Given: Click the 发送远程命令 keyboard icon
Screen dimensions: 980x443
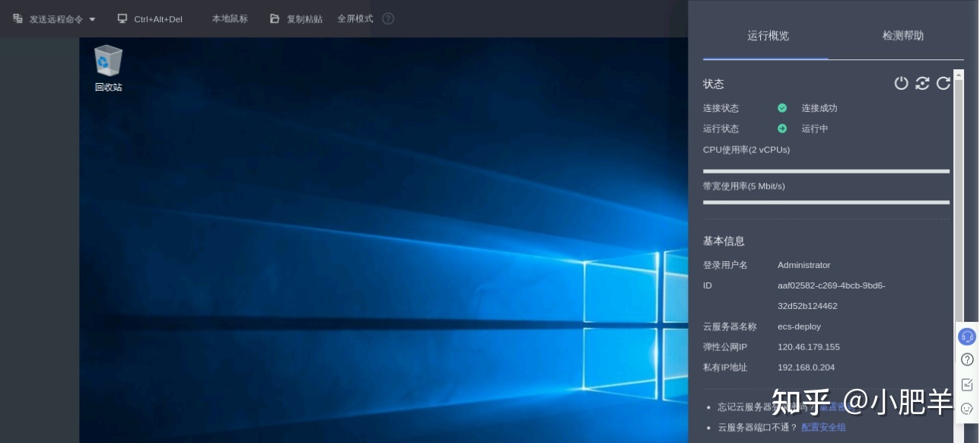Looking at the screenshot, I should 17,18.
